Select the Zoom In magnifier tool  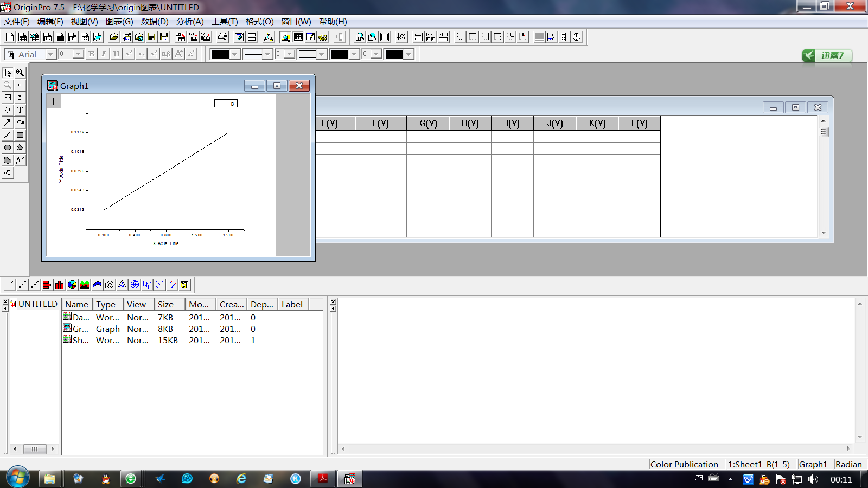20,73
